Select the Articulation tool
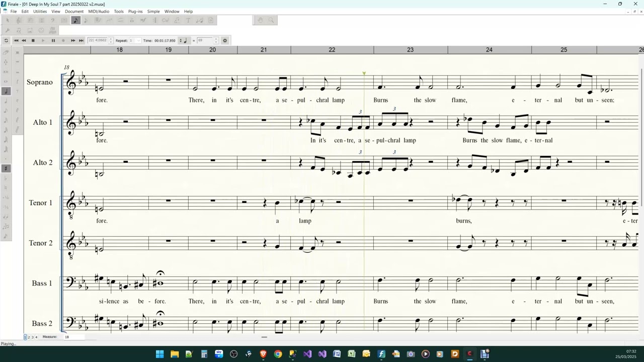The height and width of the screenshot is (362, 644). pyautogui.click(x=132, y=20)
